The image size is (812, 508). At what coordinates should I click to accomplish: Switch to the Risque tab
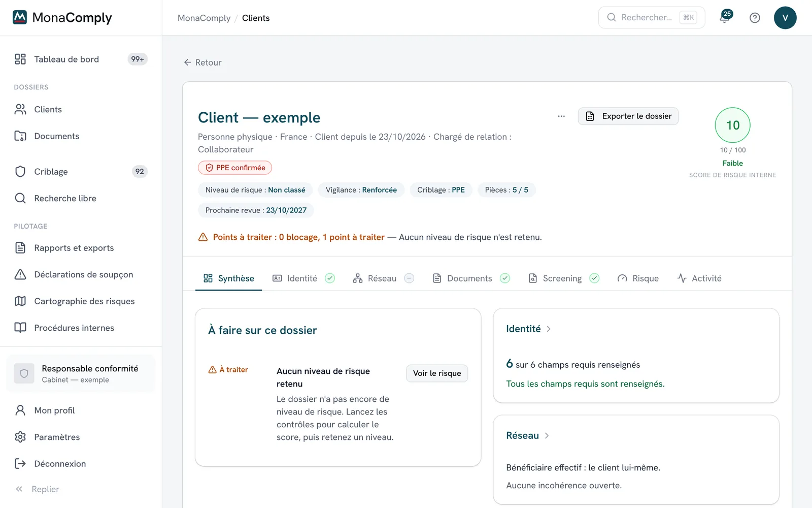638,278
